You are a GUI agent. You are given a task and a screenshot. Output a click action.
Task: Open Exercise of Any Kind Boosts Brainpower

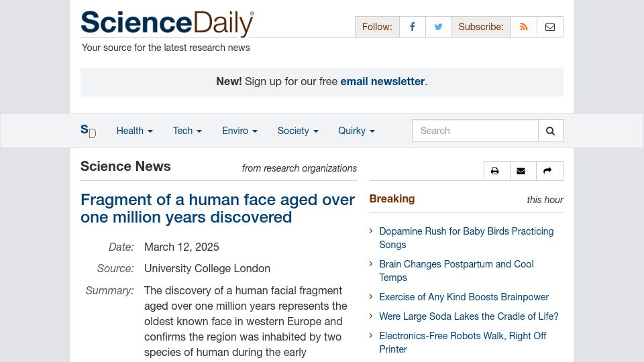[464, 297]
